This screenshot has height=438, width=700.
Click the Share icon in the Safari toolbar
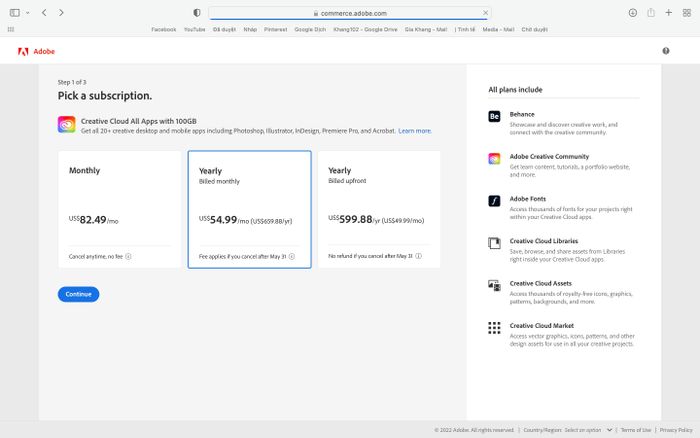pos(651,13)
